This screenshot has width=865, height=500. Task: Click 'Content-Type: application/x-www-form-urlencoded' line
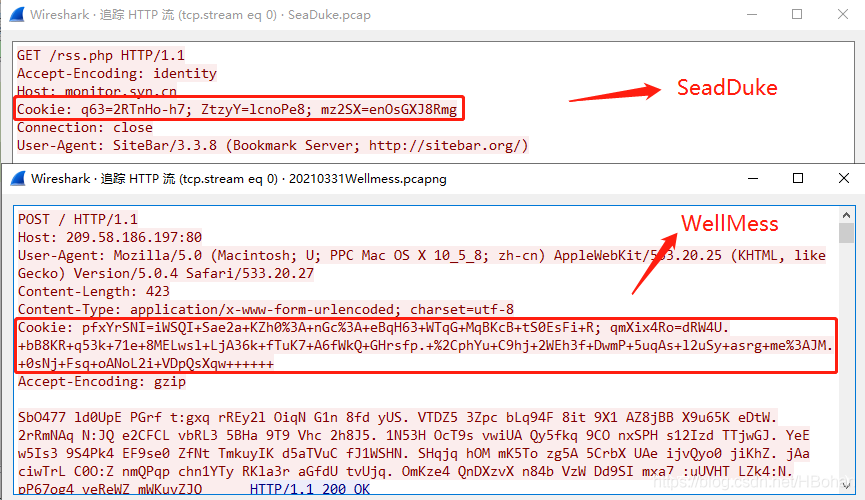(x=265, y=309)
